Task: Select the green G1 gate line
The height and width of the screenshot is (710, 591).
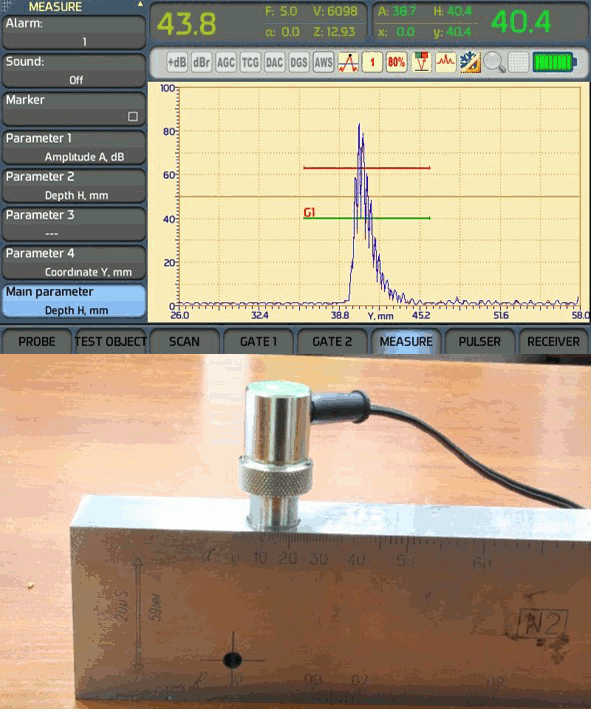Action: point(367,218)
